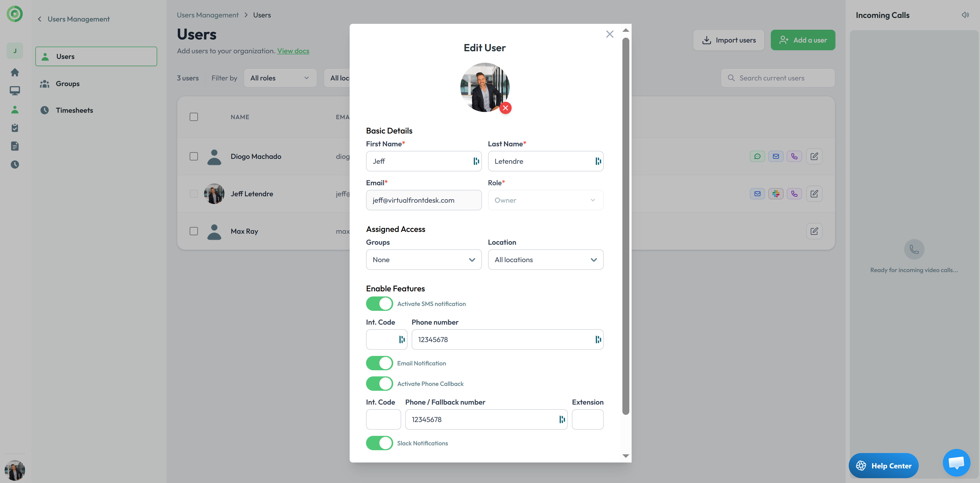This screenshot has height=483, width=980.
Task: Click Jeff Letendre's Slack icon
Action: pos(776,194)
